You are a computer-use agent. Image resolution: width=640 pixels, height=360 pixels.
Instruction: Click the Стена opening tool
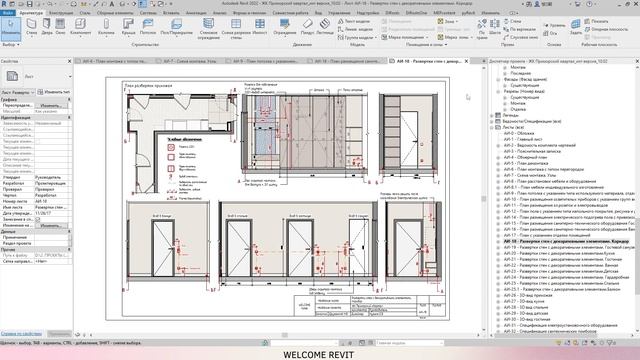click(513, 21)
